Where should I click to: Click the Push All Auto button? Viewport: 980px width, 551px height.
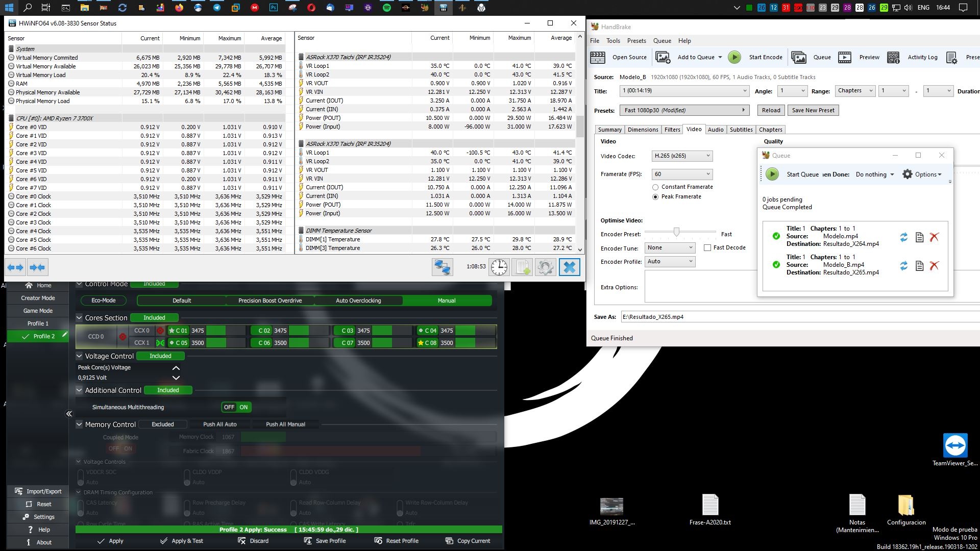coord(220,424)
